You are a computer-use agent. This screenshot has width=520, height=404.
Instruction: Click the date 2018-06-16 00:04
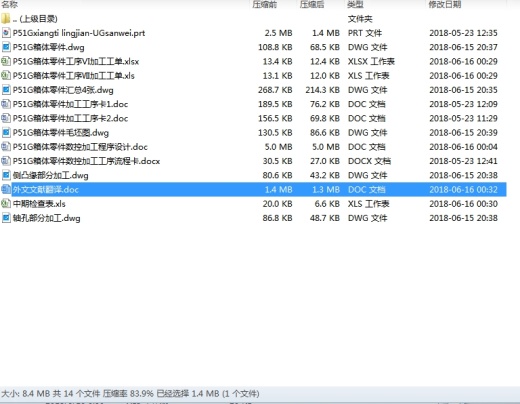[x=463, y=147]
